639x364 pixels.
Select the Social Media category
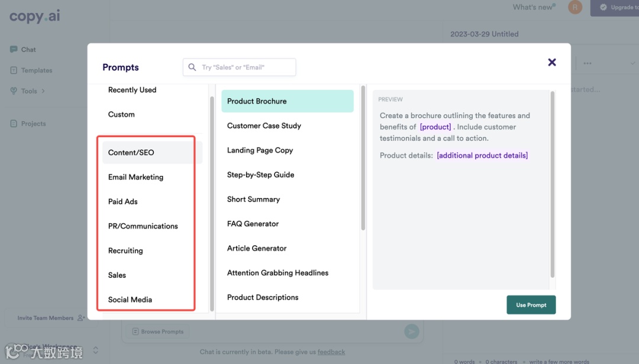pos(130,300)
